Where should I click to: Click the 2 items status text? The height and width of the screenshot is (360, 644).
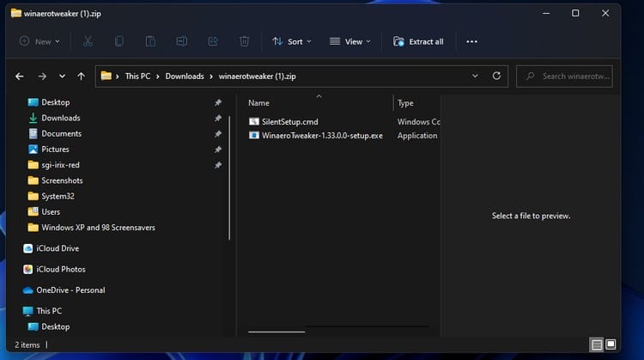(27, 345)
